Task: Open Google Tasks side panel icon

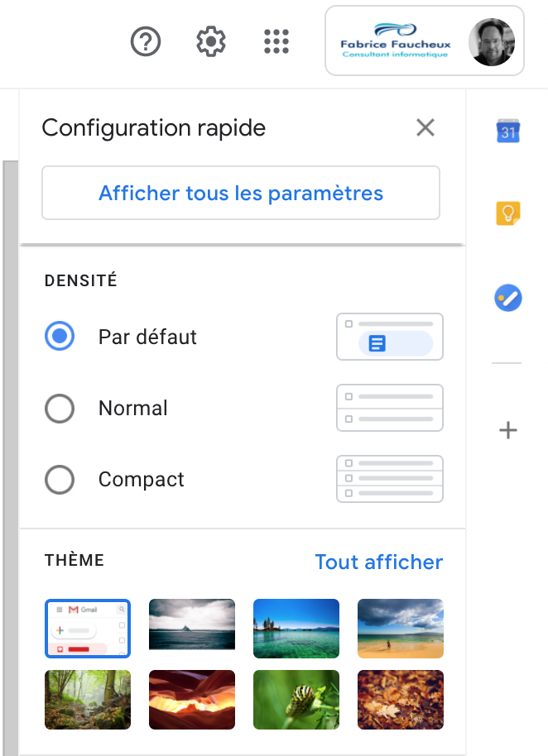Action: [508, 298]
